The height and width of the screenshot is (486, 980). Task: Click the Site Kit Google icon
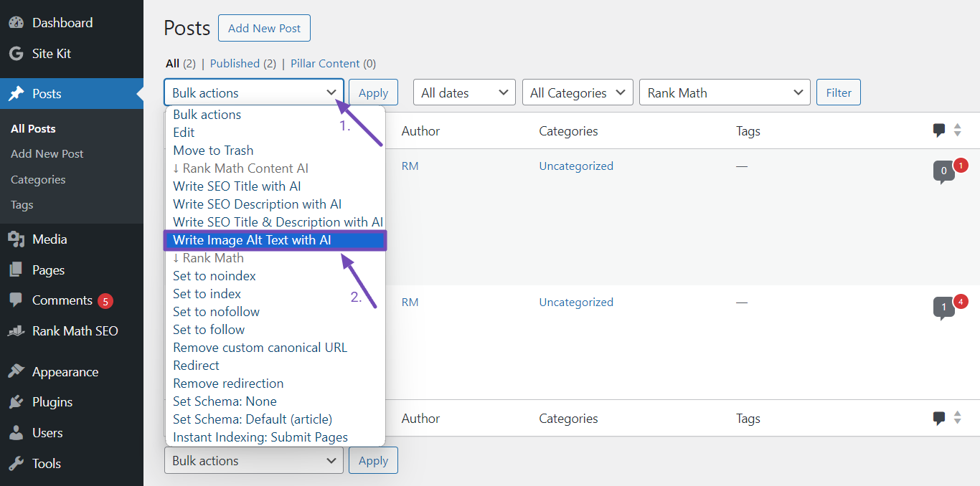click(x=16, y=53)
